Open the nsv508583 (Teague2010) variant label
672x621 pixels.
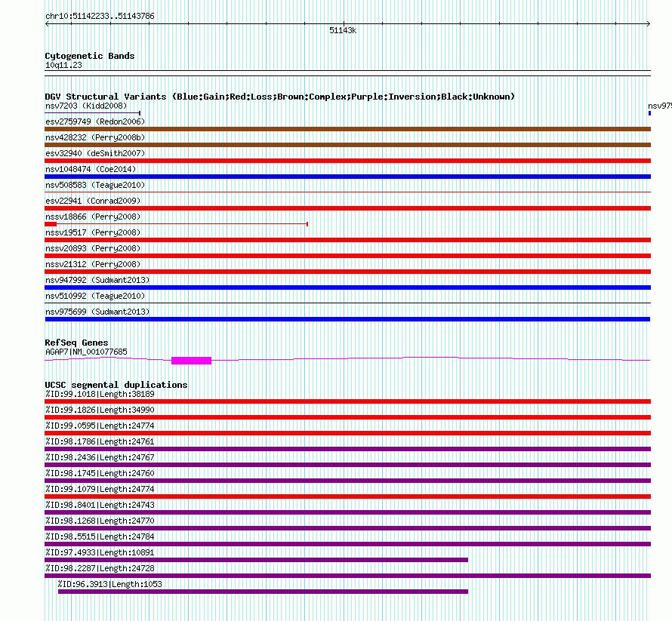pyautogui.click(x=95, y=185)
